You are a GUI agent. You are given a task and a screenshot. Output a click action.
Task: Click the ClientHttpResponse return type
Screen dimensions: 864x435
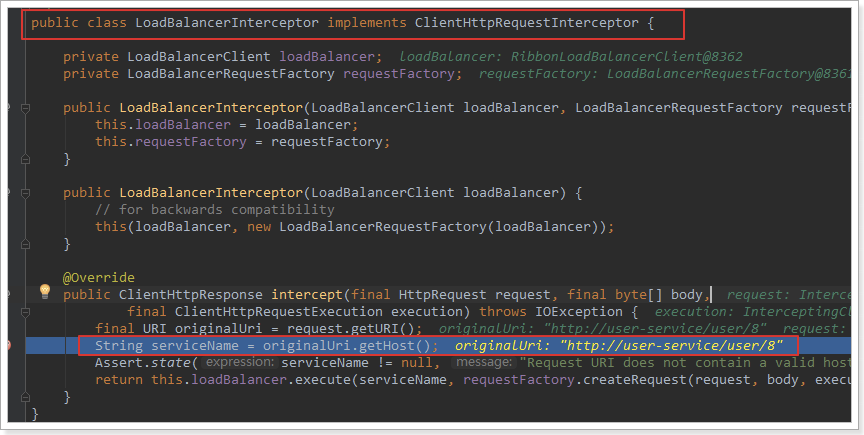pos(191,294)
